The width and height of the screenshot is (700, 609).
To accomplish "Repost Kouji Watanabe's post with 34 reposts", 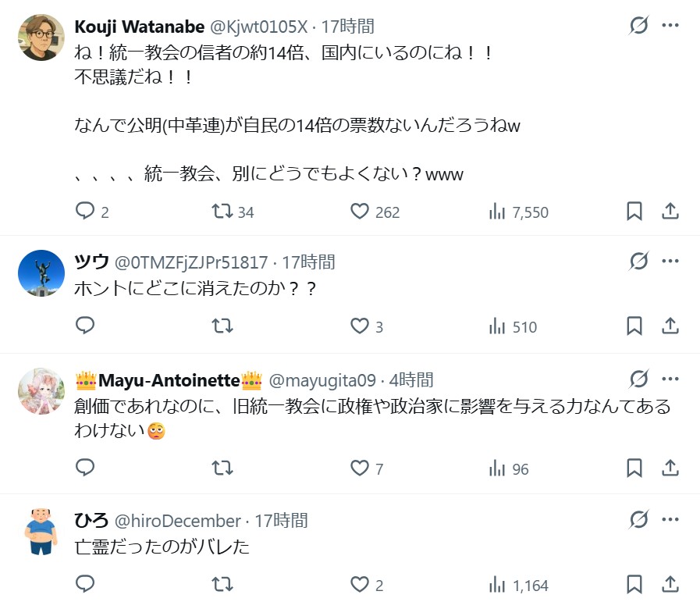I will [x=222, y=211].
